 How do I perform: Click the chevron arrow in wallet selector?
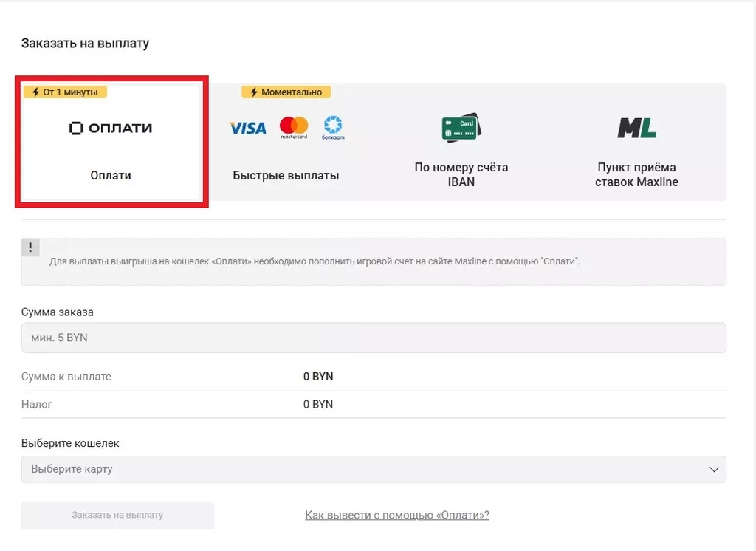pos(713,469)
